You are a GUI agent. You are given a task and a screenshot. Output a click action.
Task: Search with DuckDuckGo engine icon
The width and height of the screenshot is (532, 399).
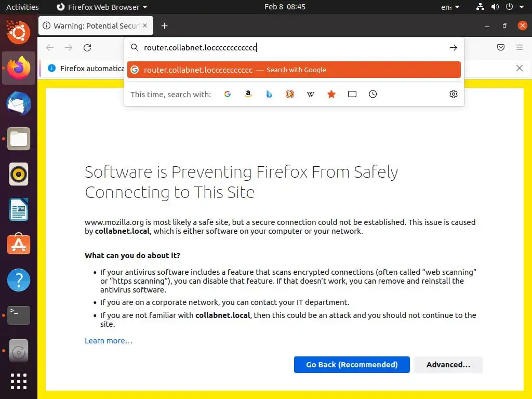tap(290, 94)
